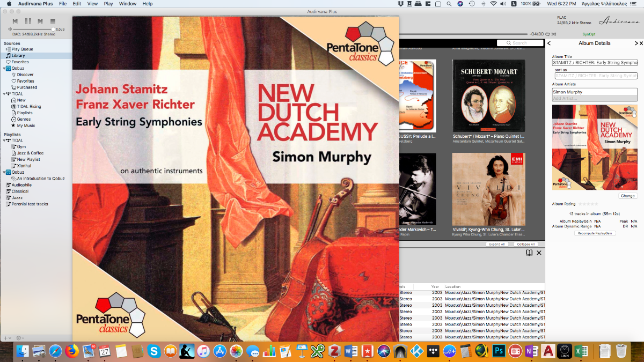
Task: Toggle the SysOpt indicator
Action: click(589, 34)
